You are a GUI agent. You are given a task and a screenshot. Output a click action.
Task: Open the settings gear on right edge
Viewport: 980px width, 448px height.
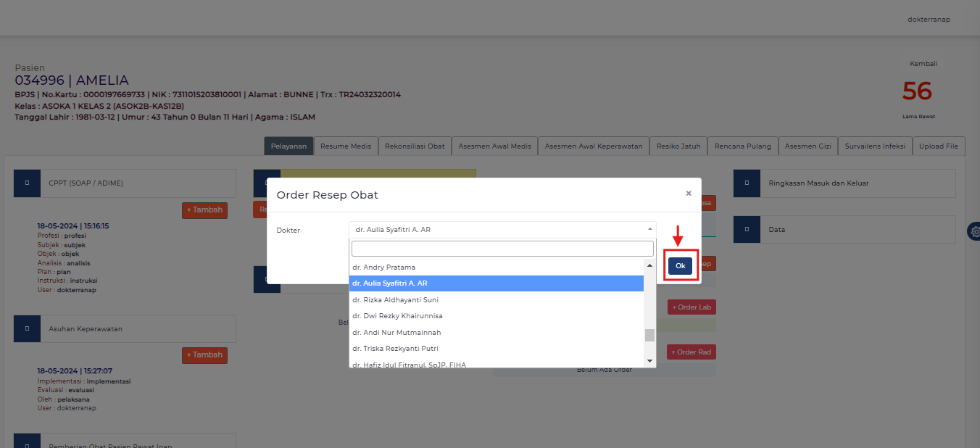click(x=975, y=231)
